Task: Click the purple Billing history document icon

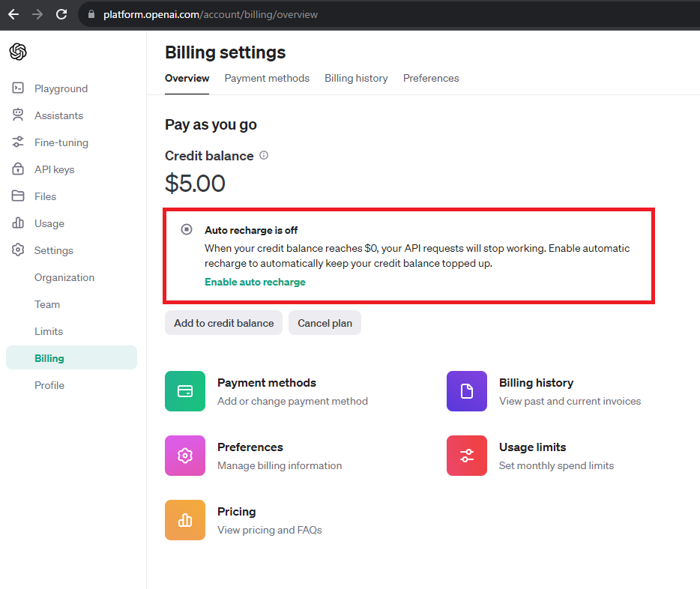Action: pos(466,391)
